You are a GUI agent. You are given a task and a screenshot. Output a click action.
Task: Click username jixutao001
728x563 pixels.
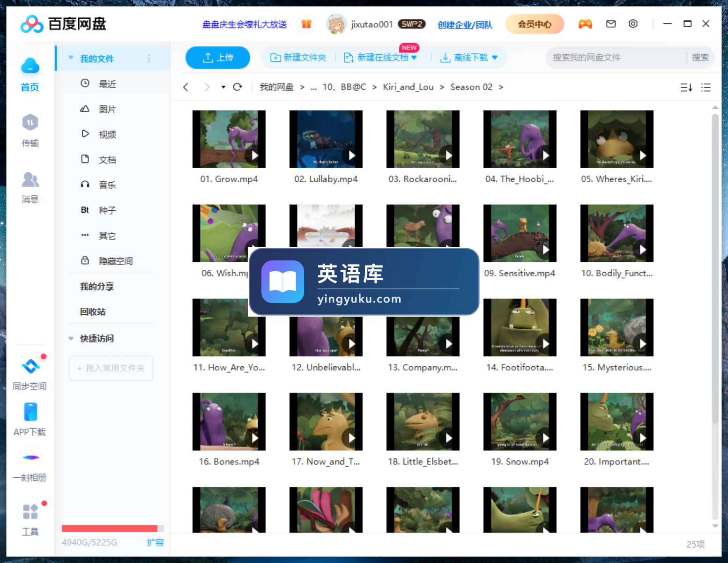(x=372, y=24)
